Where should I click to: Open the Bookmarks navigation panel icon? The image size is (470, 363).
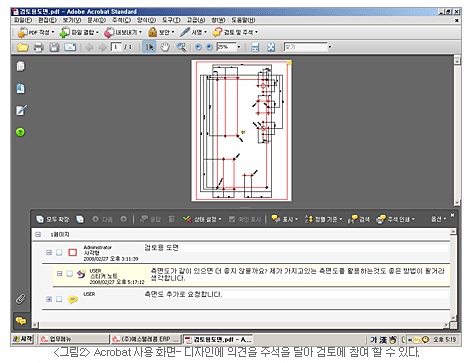[21, 88]
